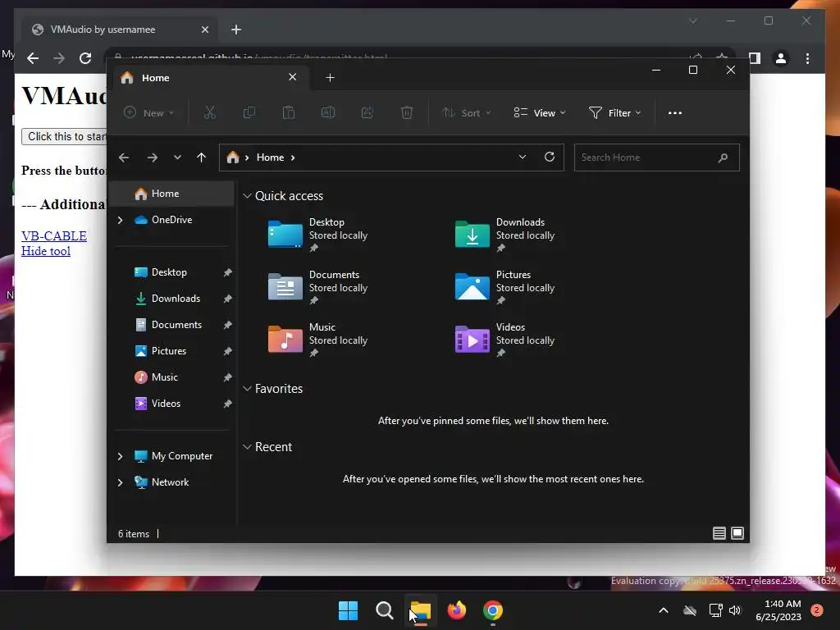
Task: Open the Sort dropdown menu
Action: 466,113
